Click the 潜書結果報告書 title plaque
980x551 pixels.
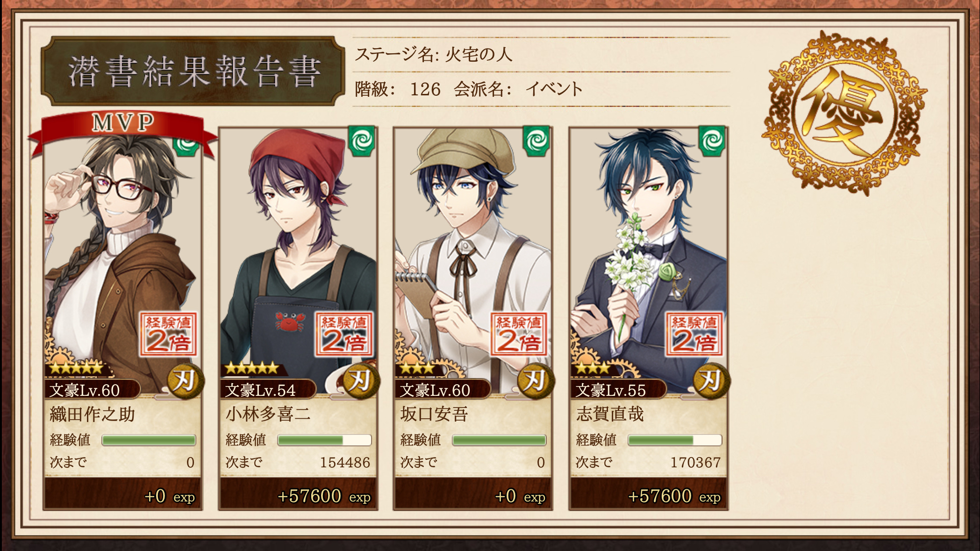(x=193, y=72)
